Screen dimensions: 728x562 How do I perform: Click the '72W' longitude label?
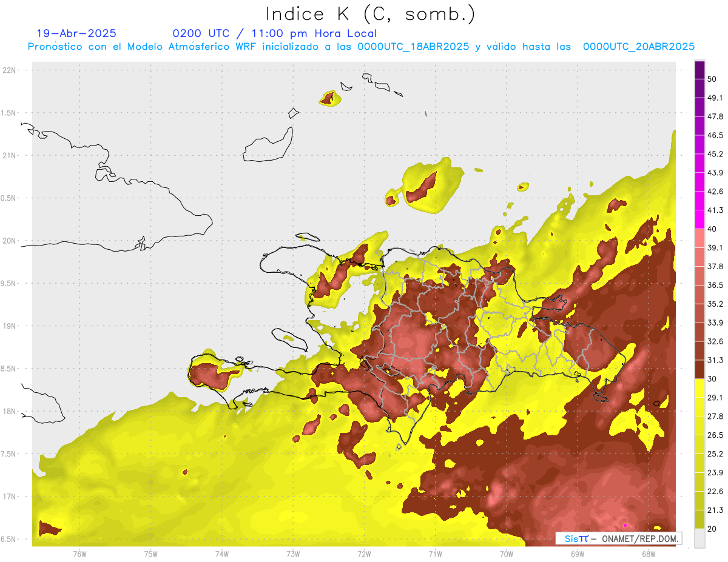pos(364,554)
